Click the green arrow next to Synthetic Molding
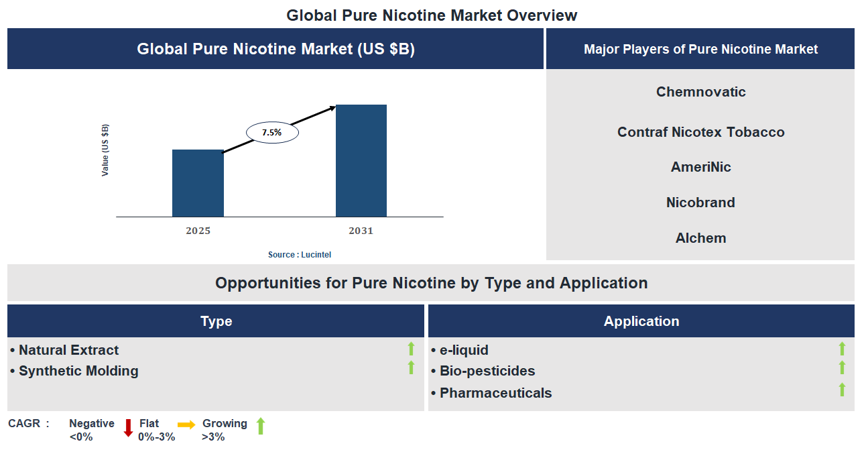Viewport: 868px width, 454px height. [x=411, y=368]
